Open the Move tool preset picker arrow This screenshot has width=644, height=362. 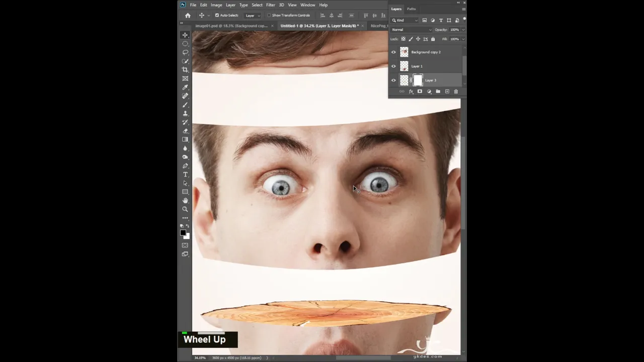[208, 16]
